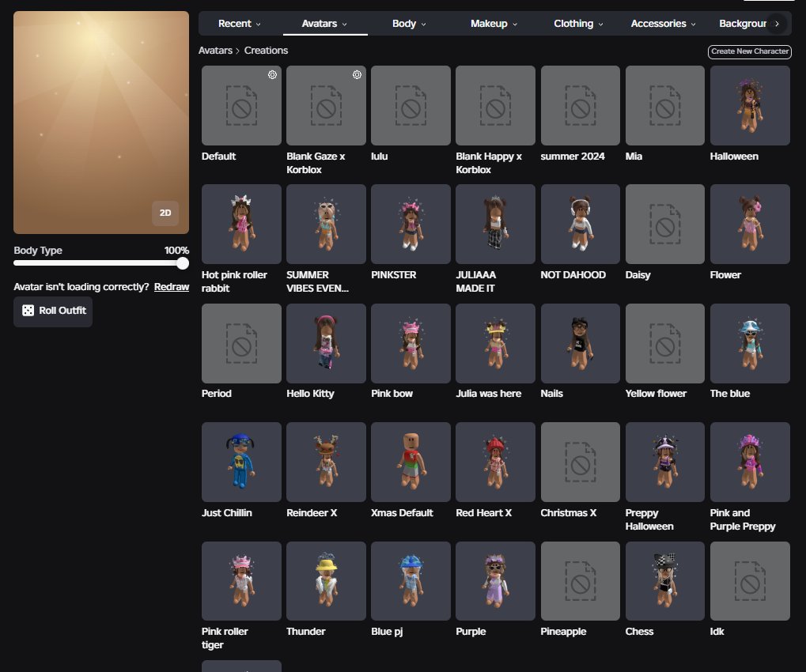
Task: Toggle the 2D avatar view
Action: [x=165, y=213]
